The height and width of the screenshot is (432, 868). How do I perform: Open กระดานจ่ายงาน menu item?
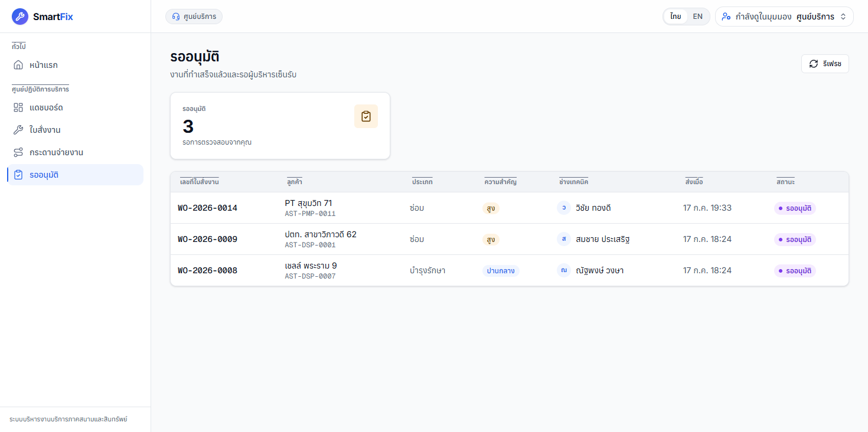[75, 152]
